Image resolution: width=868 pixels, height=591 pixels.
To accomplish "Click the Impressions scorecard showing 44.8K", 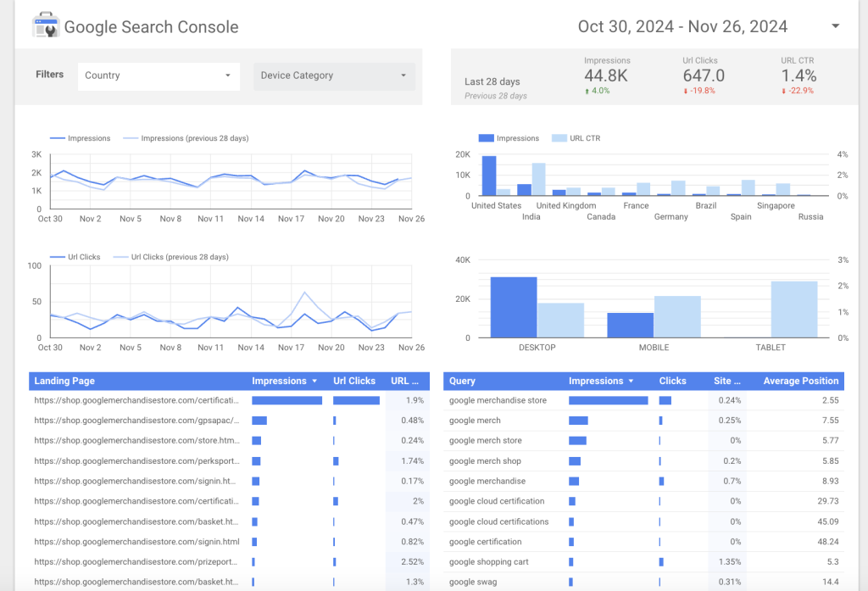I will pyautogui.click(x=606, y=76).
